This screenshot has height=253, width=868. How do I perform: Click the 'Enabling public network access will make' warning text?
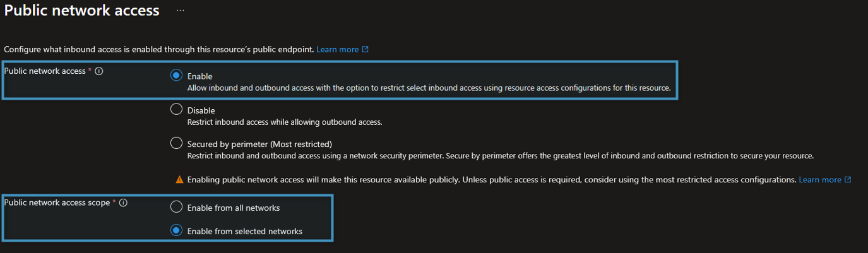492,180
